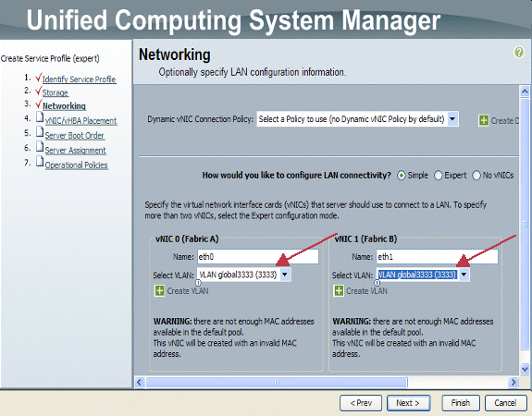Click the green plus icon beside Create D
Viewport: 532px width, 416px height.
[x=484, y=120]
